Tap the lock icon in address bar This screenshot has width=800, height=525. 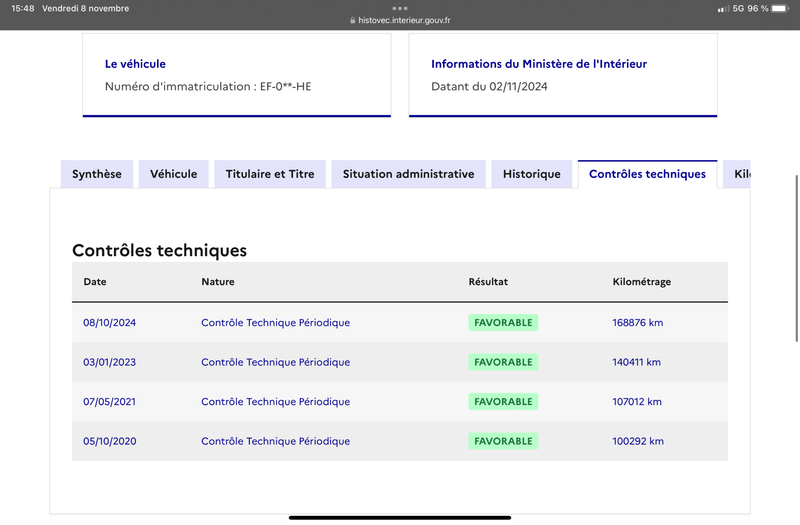353,20
